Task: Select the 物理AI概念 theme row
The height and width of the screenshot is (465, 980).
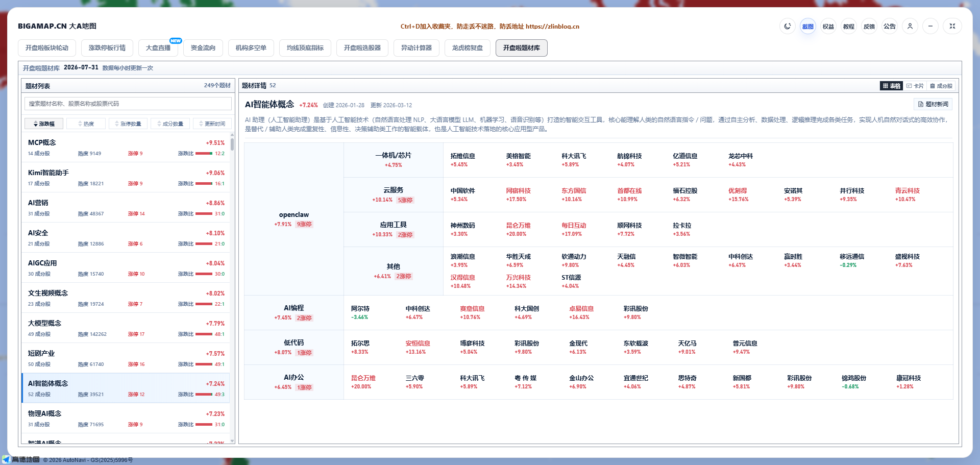Action: [x=126, y=419]
